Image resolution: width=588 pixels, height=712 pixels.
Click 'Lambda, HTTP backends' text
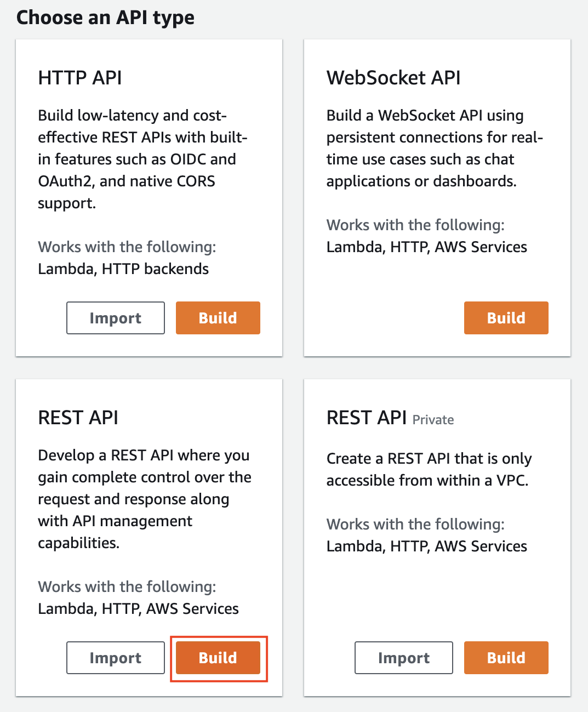[123, 269]
